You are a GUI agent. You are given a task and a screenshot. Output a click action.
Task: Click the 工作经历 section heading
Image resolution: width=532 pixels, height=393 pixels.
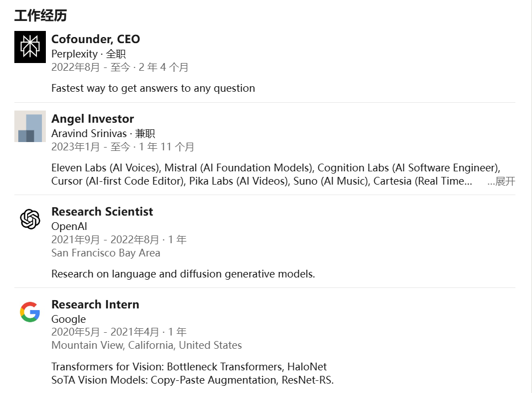coord(41,15)
